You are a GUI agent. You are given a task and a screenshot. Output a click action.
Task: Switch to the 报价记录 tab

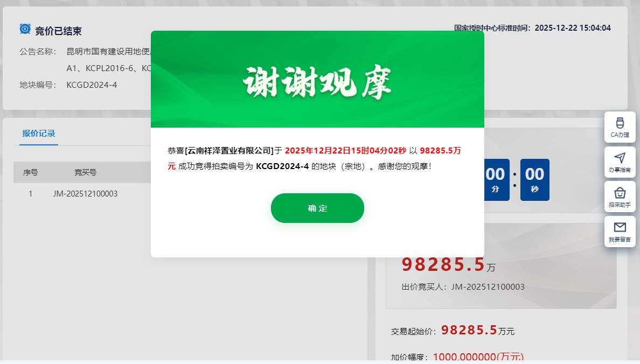38,134
